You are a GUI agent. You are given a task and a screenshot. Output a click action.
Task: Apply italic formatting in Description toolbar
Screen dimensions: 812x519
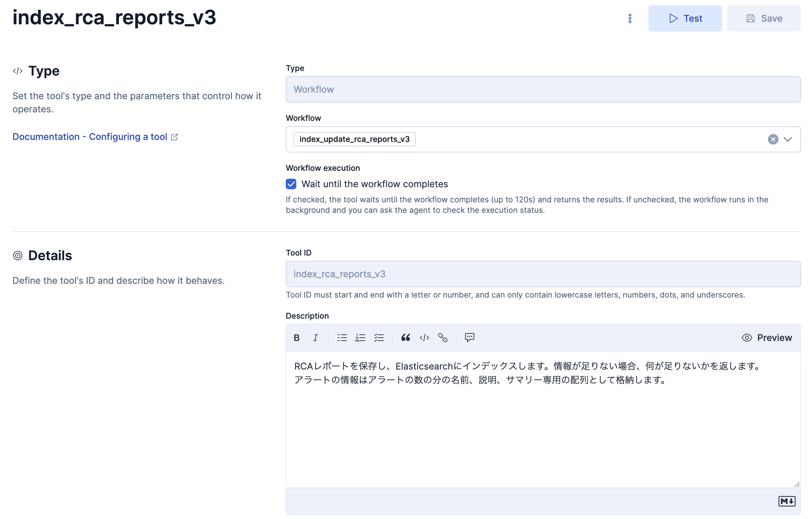click(315, 338)
